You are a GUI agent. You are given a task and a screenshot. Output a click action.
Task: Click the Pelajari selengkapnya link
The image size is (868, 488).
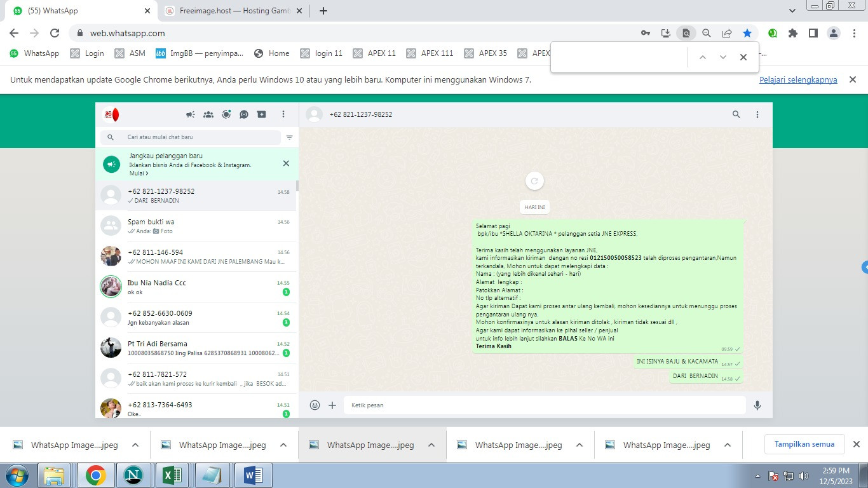click(798, 80)
